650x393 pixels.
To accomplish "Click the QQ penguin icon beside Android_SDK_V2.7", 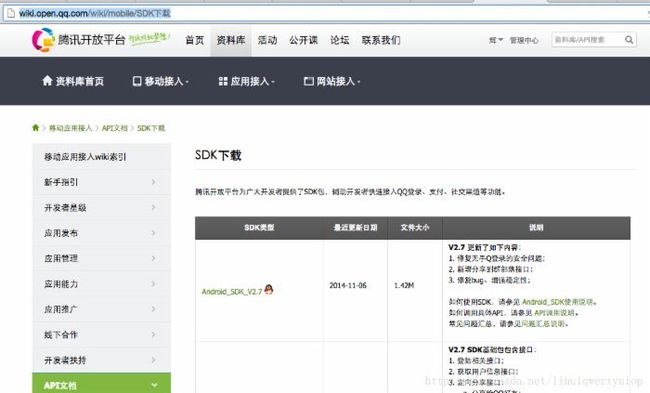I will click(269, 289).
